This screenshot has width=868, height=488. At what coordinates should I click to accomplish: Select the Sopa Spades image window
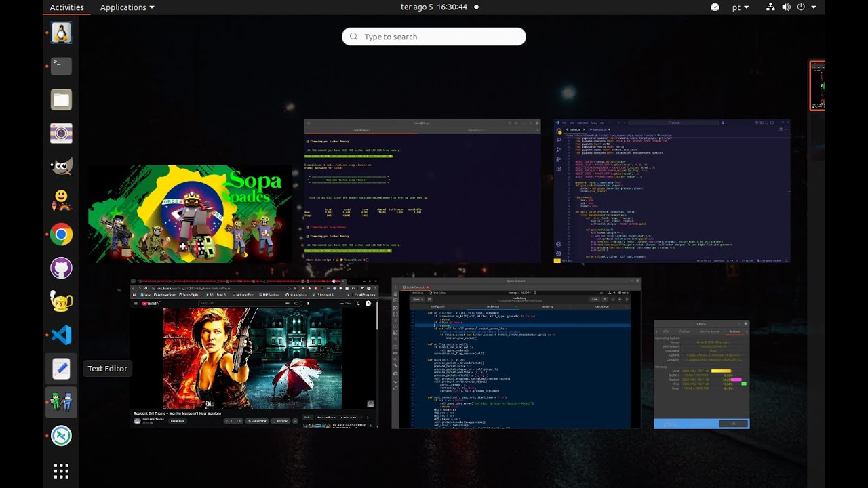click(190, 214)
